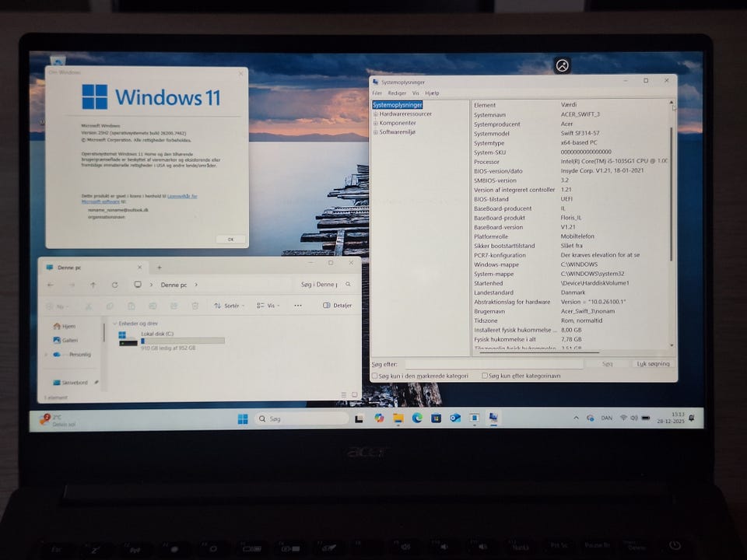Open the Windows Start menu
This screenshot has height=560, width=747.
pyautogui.click(x=243, y=418)
